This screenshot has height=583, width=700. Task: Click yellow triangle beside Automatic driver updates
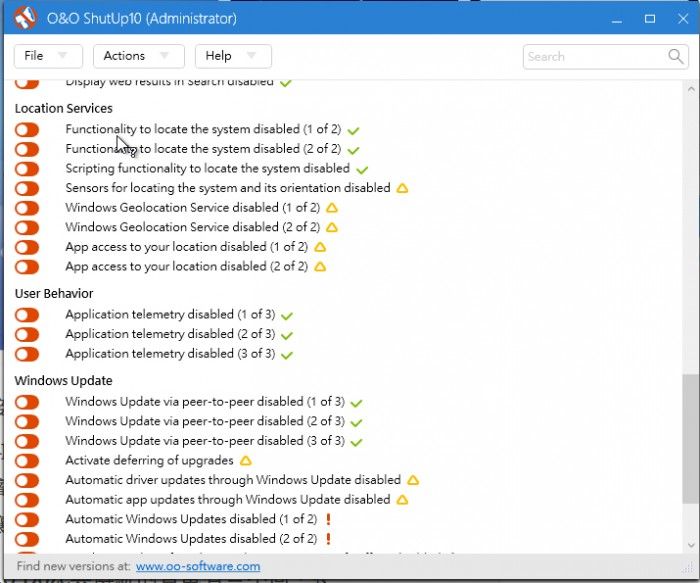413,480
